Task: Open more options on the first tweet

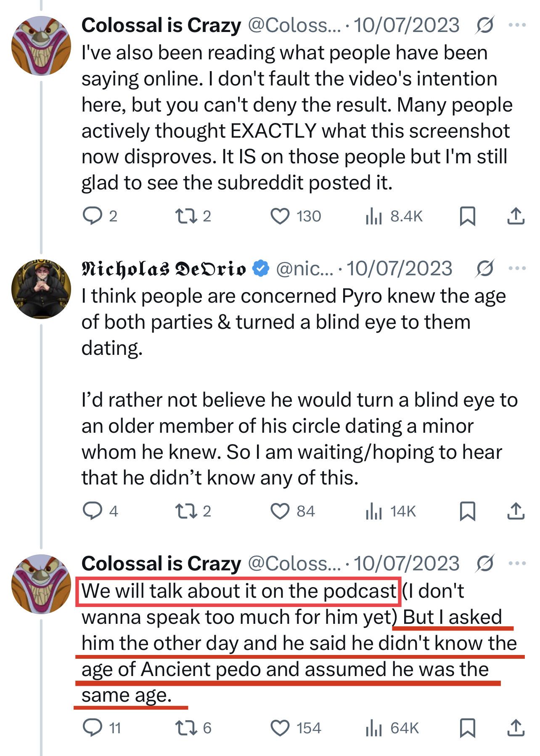Action: point(517,25)
